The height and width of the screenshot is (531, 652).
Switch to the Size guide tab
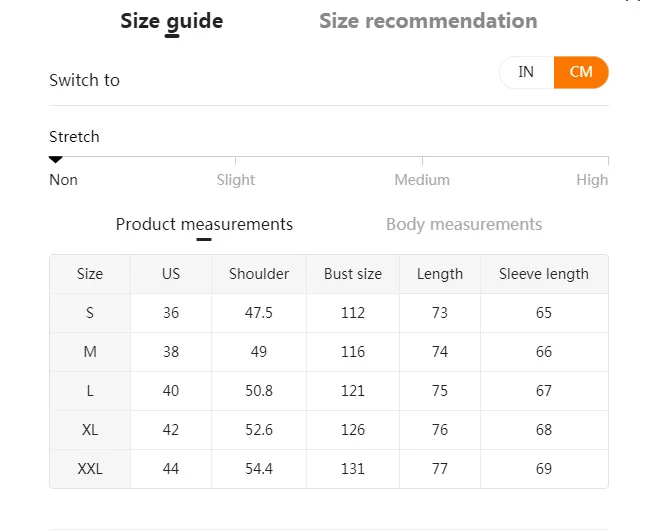click(x=172, y=21)
